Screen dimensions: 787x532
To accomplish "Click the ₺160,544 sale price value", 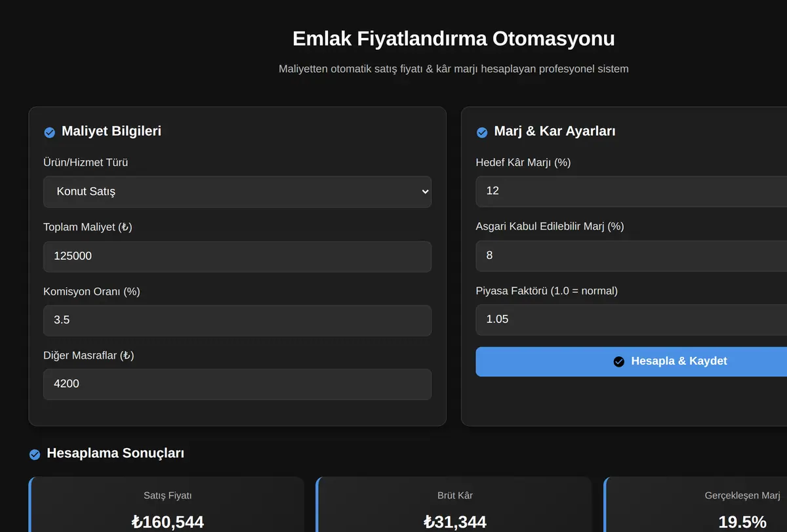I will 168,522.
